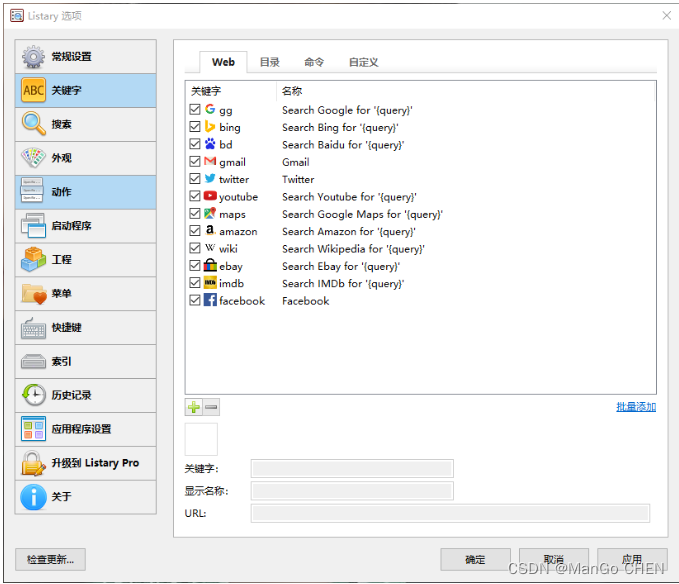The height and width of the screenshot is (584, 679).
Task: Switch to the 目录 tab
Action: pyautogui.click(x=270, y=62)
